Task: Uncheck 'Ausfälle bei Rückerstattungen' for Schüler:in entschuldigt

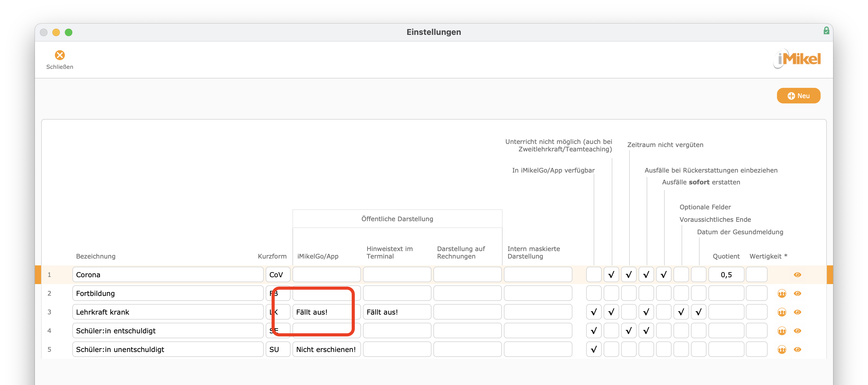Action: coord(646,330)
